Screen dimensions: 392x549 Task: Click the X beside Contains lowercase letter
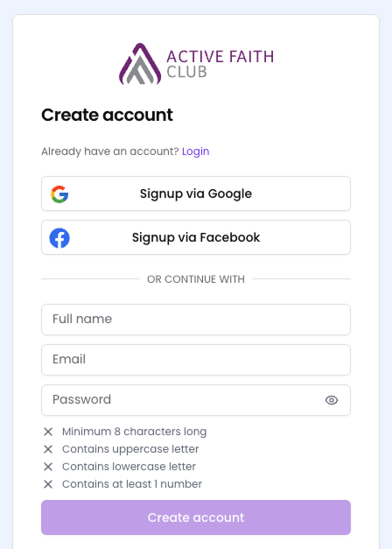(x=48, y=467)
